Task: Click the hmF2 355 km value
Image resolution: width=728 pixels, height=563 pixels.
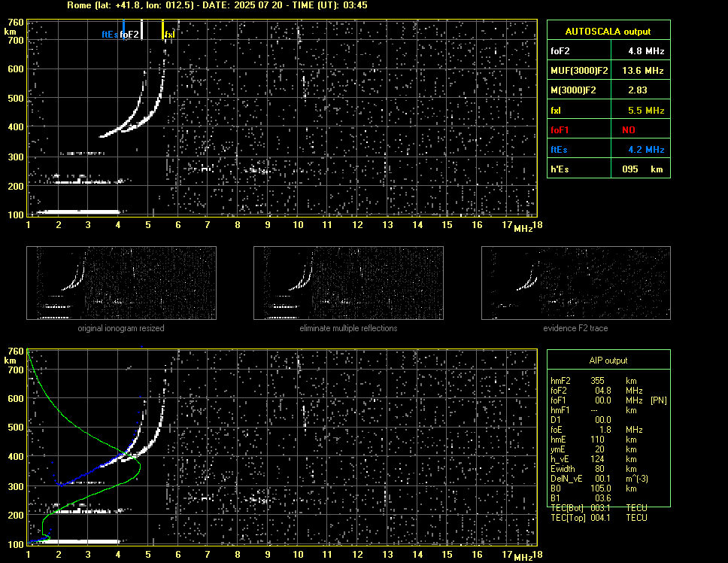Action: [x=597, y=380]
